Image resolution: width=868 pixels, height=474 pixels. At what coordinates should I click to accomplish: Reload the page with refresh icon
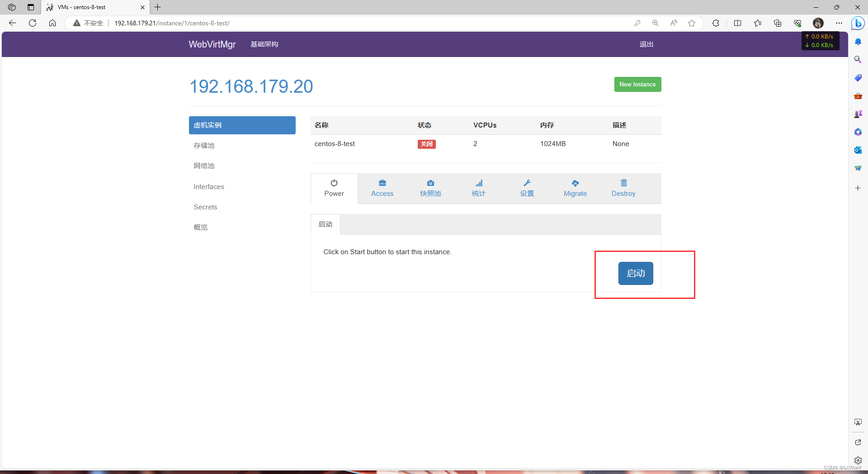[33, 23]
